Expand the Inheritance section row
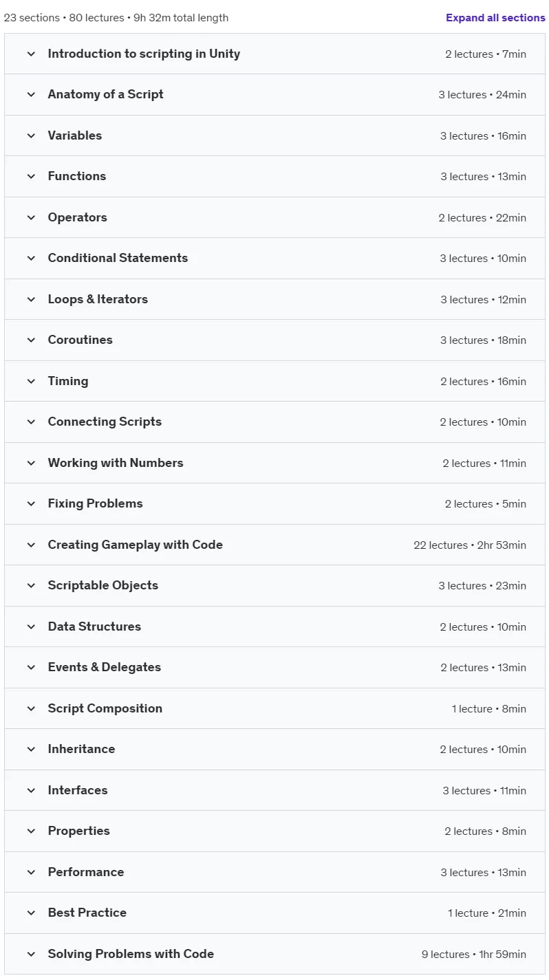 tap(274, 750)
